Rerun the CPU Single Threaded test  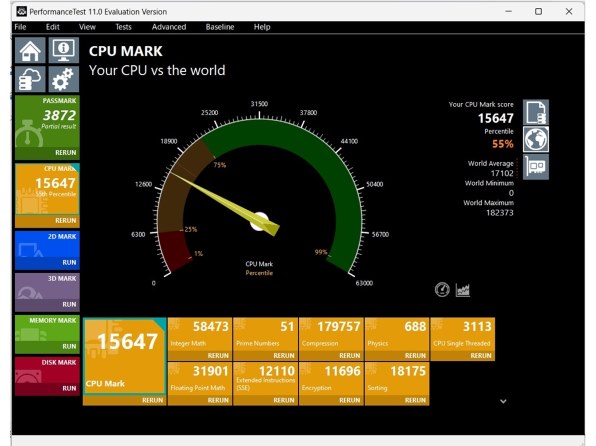click(481, 356)
